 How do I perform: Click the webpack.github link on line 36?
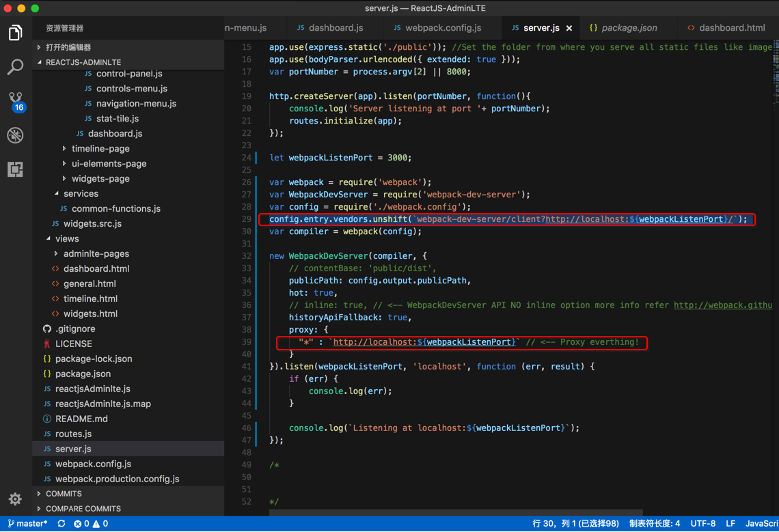click(722, 305)
